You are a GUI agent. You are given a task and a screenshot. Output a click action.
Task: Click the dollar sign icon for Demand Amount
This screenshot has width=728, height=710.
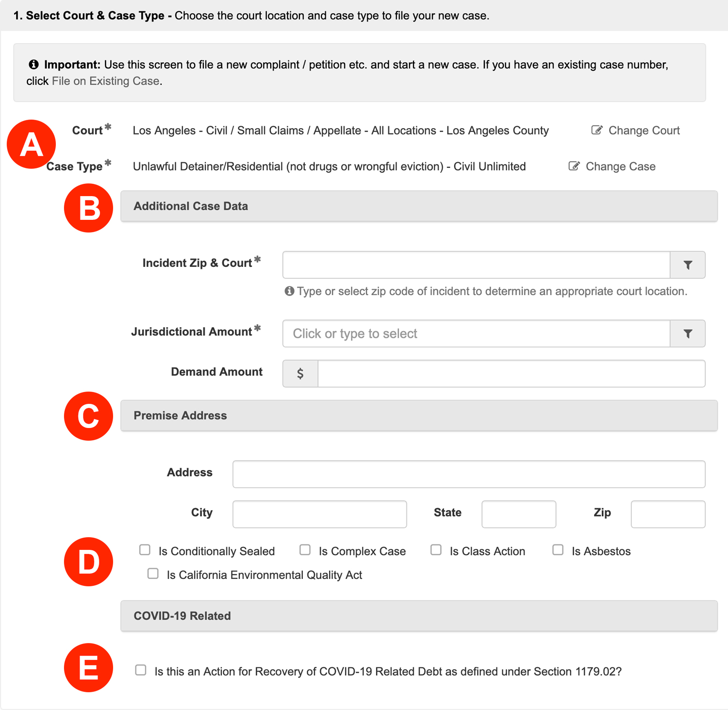click(x=300, y=374)
